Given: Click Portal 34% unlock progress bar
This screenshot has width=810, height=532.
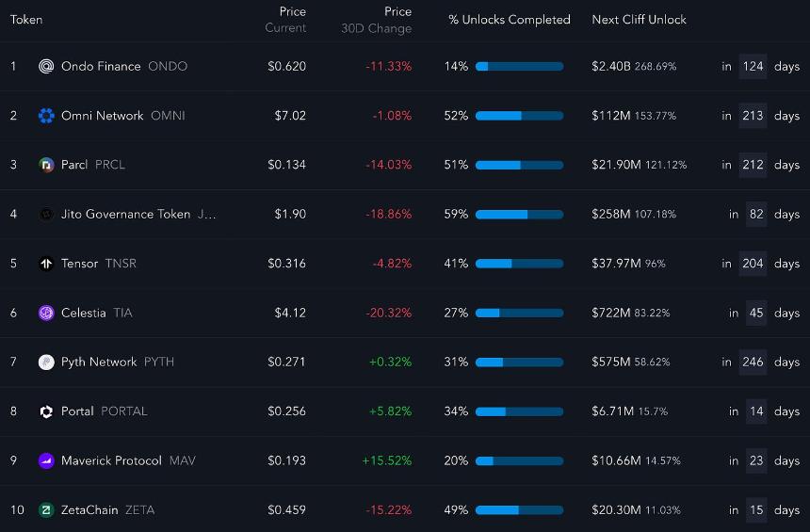Looking at the screenshot, I should click(x=519, y=411).
